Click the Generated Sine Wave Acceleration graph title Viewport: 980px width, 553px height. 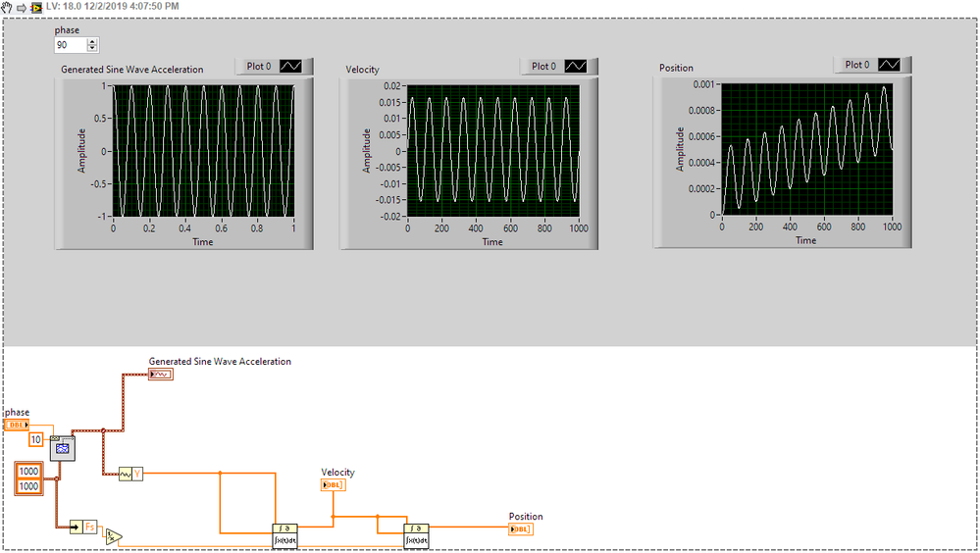point(131,70)
